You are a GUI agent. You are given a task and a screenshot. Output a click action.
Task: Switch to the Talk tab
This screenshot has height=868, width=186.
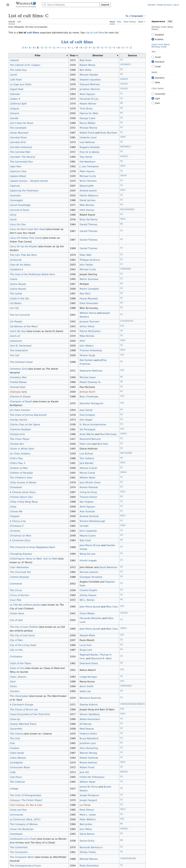pyautogui.click(x=19, y=22)
